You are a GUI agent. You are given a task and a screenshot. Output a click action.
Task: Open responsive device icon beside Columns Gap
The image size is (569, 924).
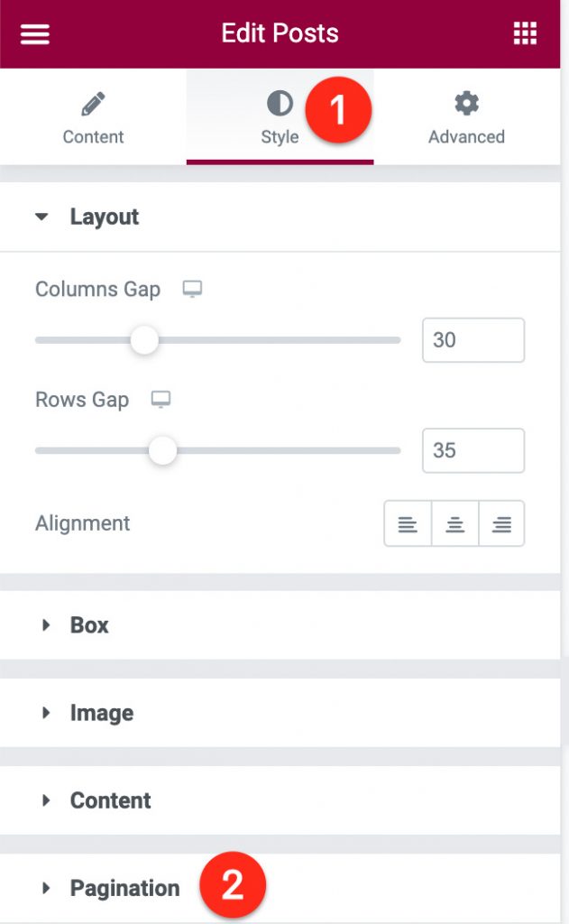click(x=192, y=289)
